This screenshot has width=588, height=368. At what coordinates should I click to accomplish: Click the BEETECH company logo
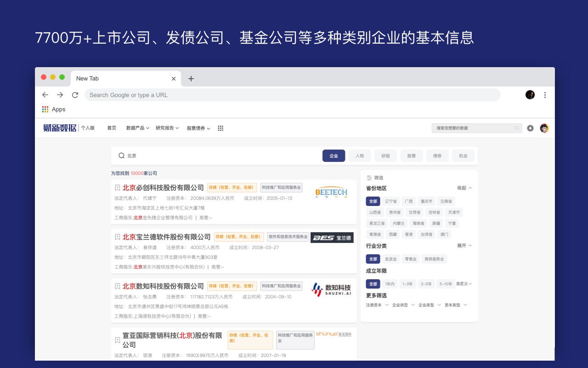[x=331, y=193]
